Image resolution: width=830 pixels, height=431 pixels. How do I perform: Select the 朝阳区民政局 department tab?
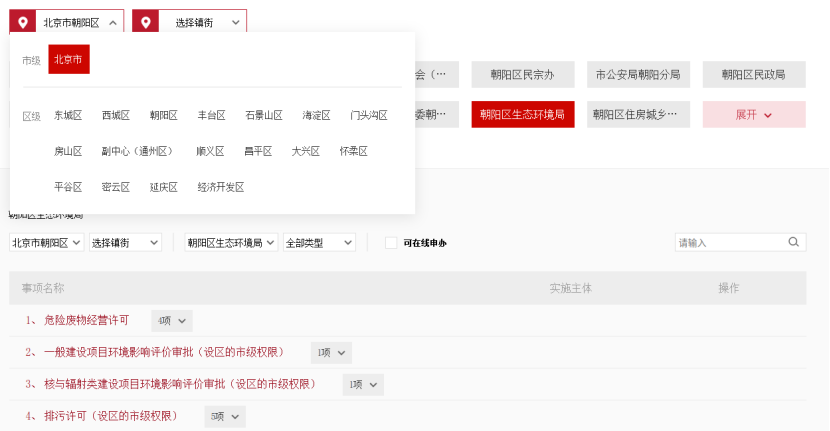click(754, 75)
